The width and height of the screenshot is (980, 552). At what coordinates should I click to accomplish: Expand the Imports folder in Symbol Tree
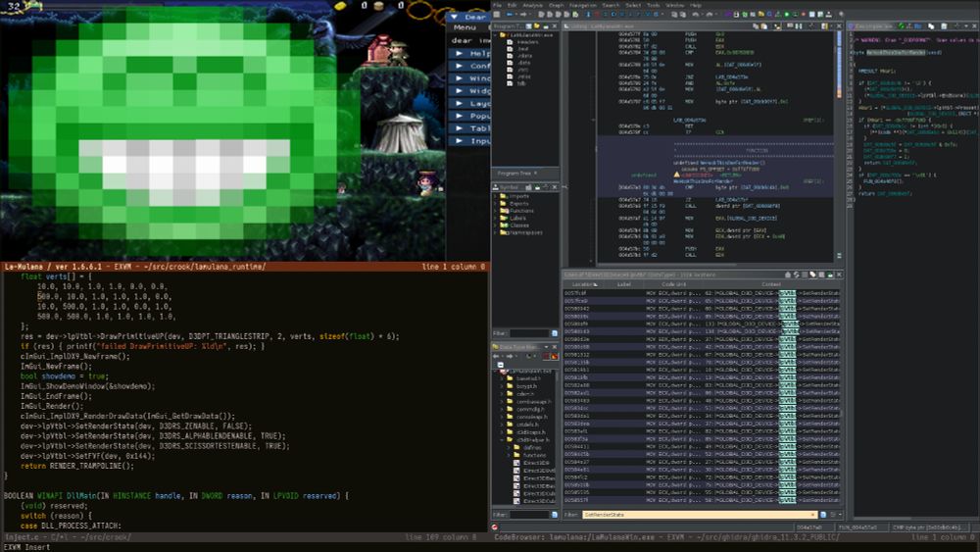coord(496,196)
